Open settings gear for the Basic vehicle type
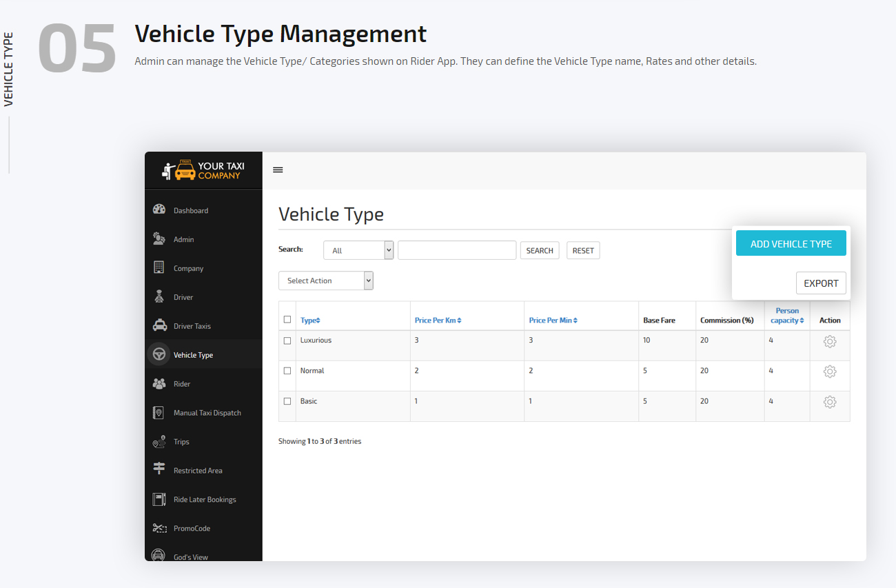Viewport: 896px width, 588px height. [829, 401]
